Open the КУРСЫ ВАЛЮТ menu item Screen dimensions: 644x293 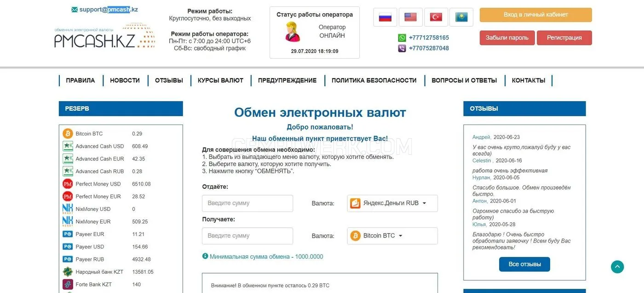[x=220, y=80]
